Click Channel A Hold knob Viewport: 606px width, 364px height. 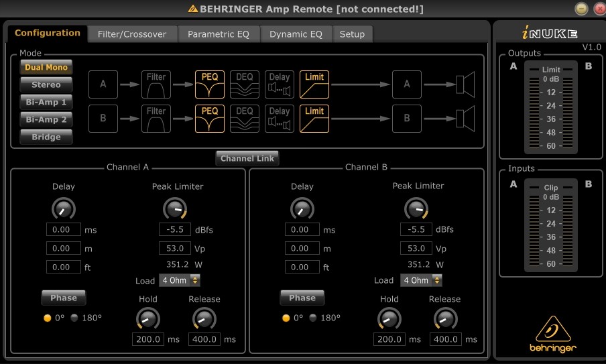[x=148, y=319]
